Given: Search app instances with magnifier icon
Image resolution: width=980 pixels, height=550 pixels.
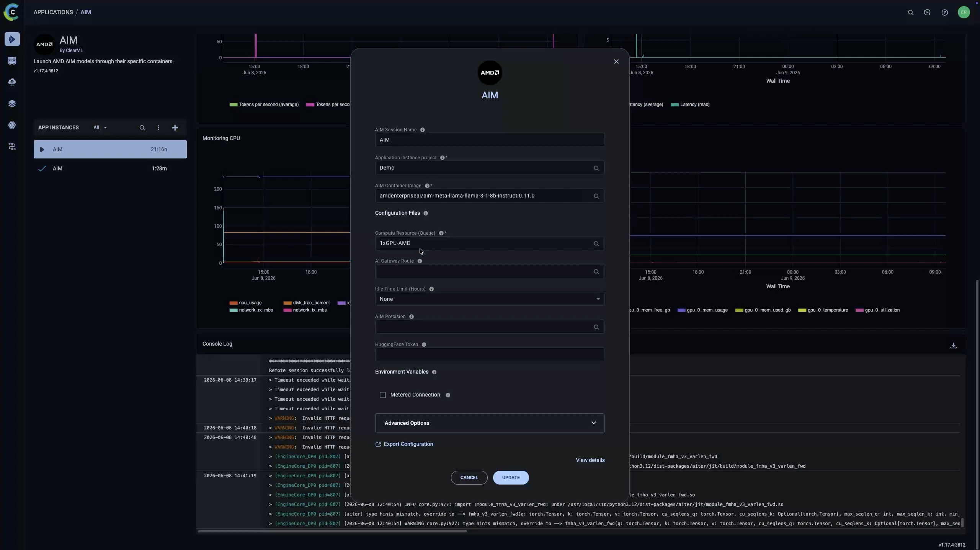Looking at the screenshot, I should tap(142, 128).
